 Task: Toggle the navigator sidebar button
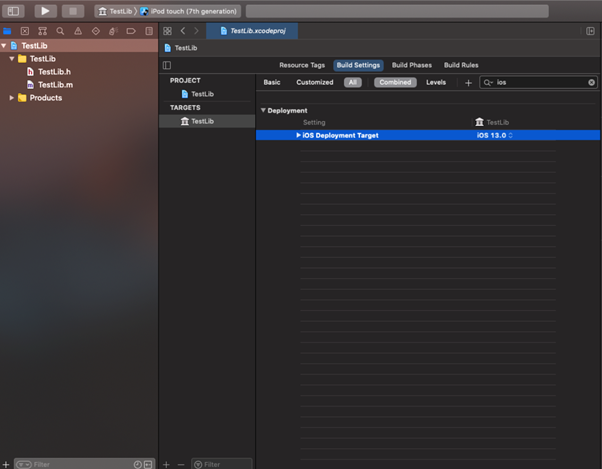tap(13, 11)
